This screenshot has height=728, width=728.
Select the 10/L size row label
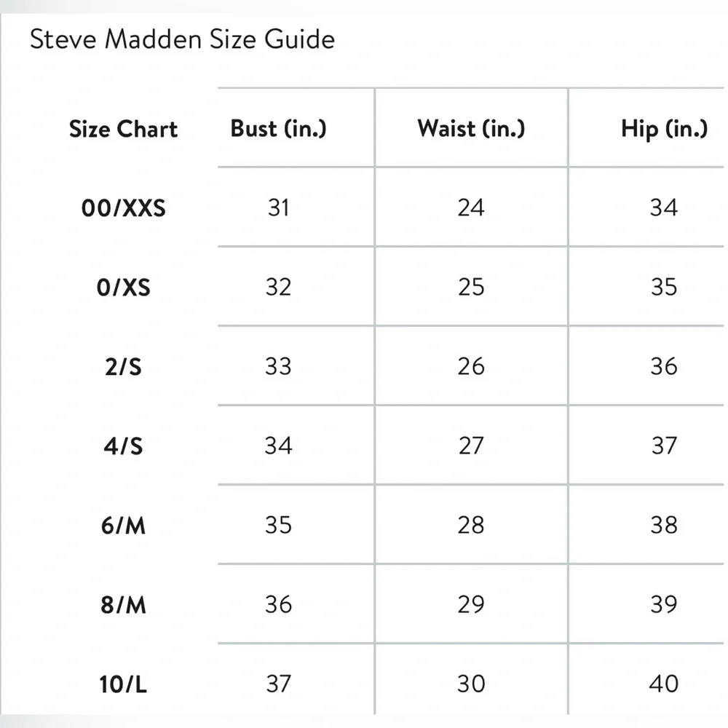coord(123,684)
